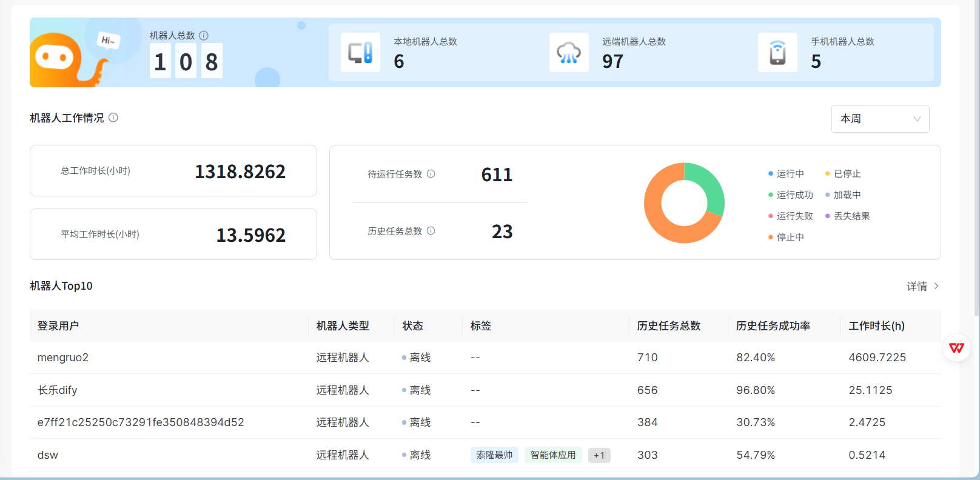
Task: Click the local robot computer icon
Action: 360,53
